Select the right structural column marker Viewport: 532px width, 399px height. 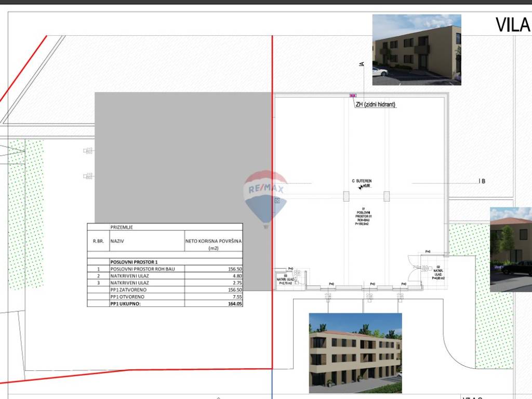[x=386, y=196]
